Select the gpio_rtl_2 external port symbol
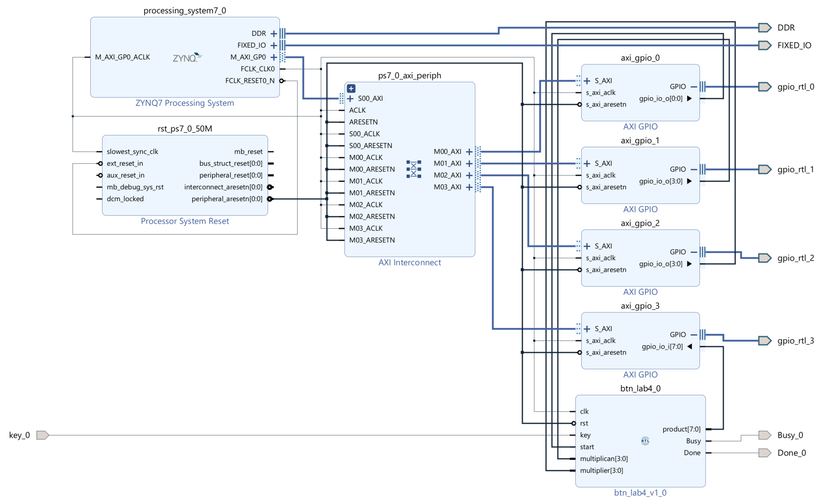The image size is (837, 504). 765,258
